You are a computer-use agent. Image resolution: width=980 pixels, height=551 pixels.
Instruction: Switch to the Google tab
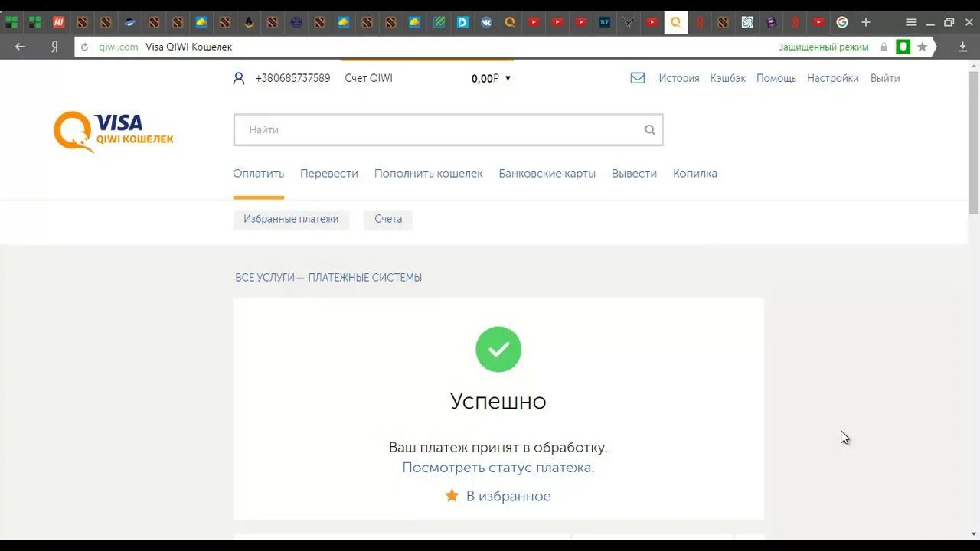coord(842,22)
